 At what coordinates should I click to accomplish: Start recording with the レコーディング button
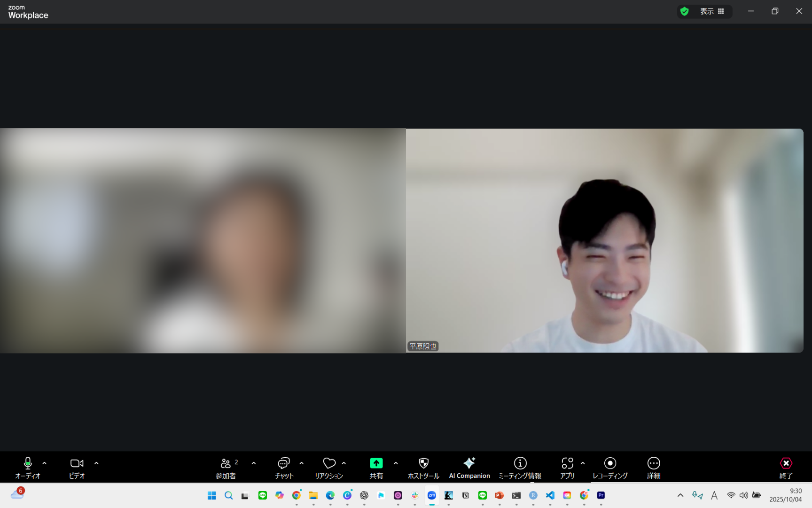coord(610,468)
